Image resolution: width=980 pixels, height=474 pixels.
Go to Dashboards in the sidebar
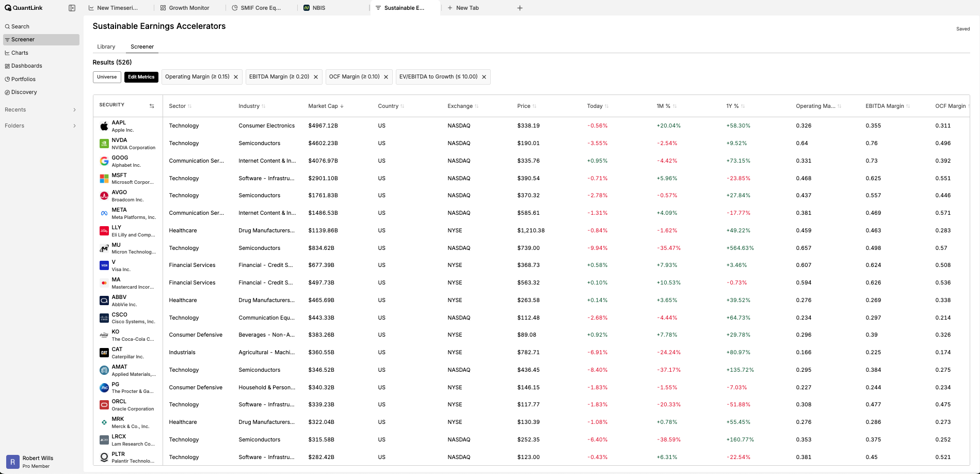[x=41, y=66]
